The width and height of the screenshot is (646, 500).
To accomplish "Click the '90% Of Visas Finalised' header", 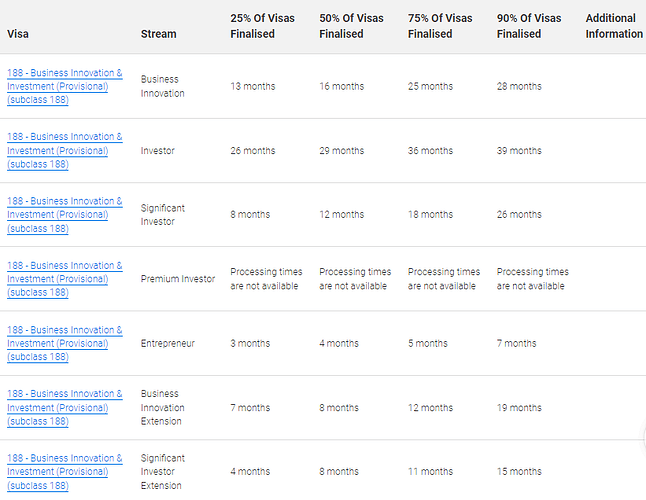I will point(529,26).
